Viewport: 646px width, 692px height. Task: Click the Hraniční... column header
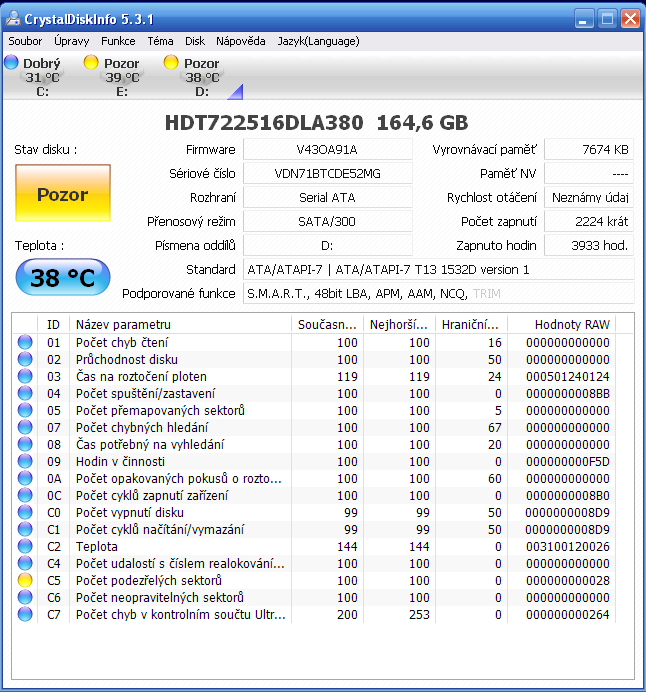pos(471,325)
